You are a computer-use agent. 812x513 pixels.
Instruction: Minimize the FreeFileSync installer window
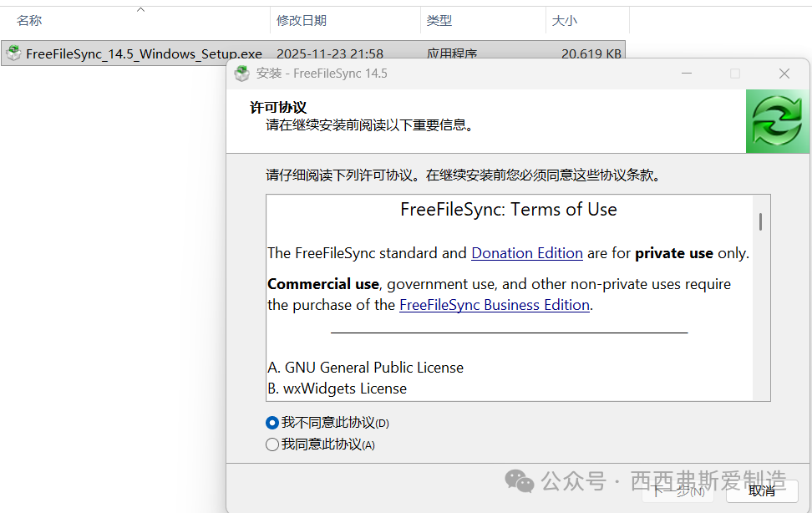[x=687, y=74]
